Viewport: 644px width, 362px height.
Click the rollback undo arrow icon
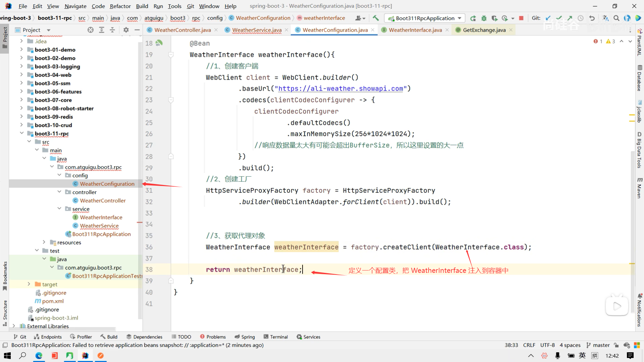(592, 18)
